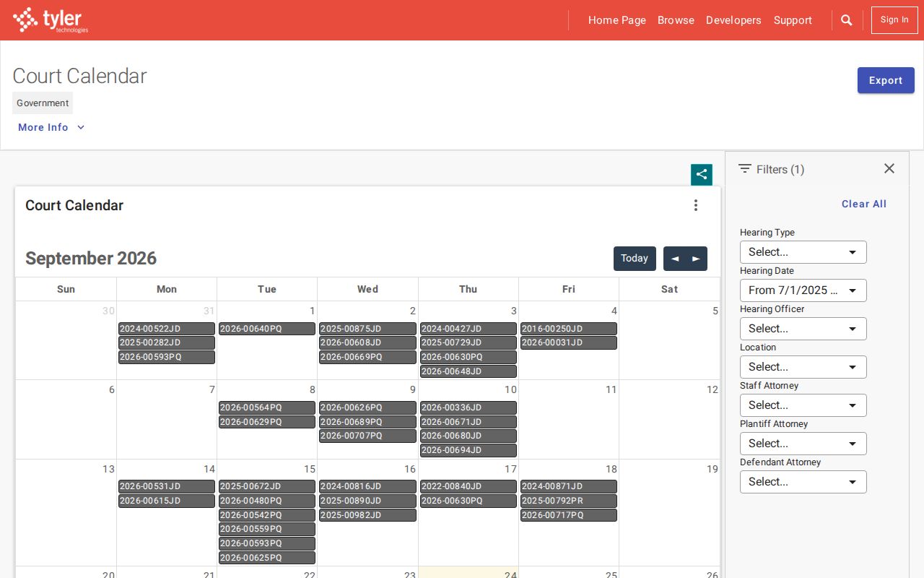924x578 pixels.
Task: Open event 2026-00542PQ on September 15
Action: (267, 515)
